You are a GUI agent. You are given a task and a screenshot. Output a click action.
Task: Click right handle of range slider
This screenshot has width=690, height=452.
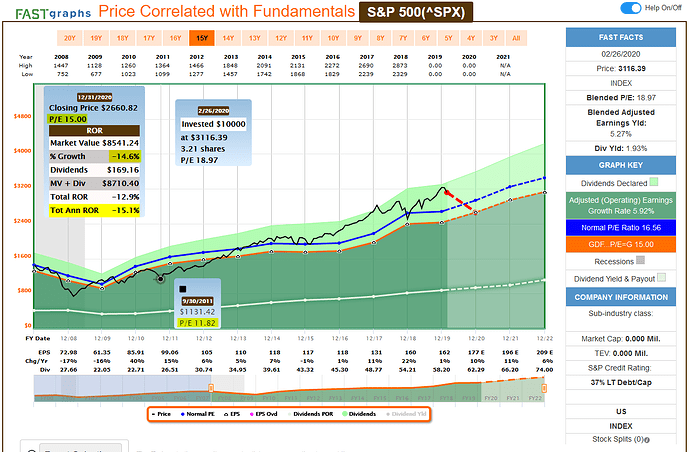click(x=544, y=388)
